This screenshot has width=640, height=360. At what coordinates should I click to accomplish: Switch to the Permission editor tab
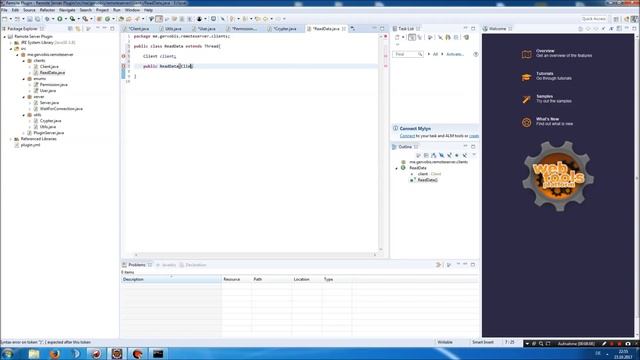tap(243, 29)
